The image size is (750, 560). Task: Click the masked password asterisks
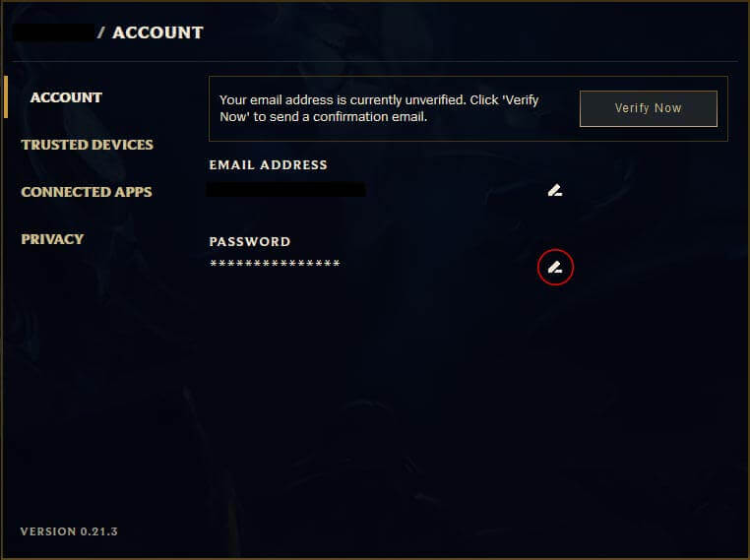point(275,263)
